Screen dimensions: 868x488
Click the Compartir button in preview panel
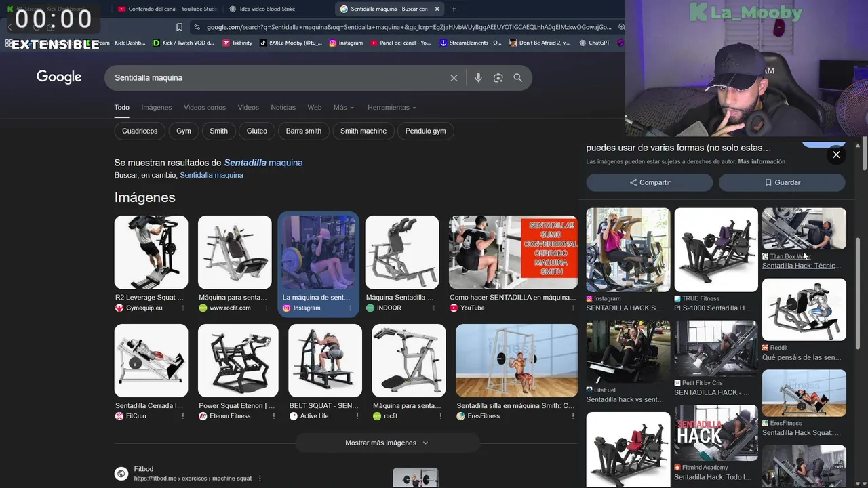tap(650, 182)
